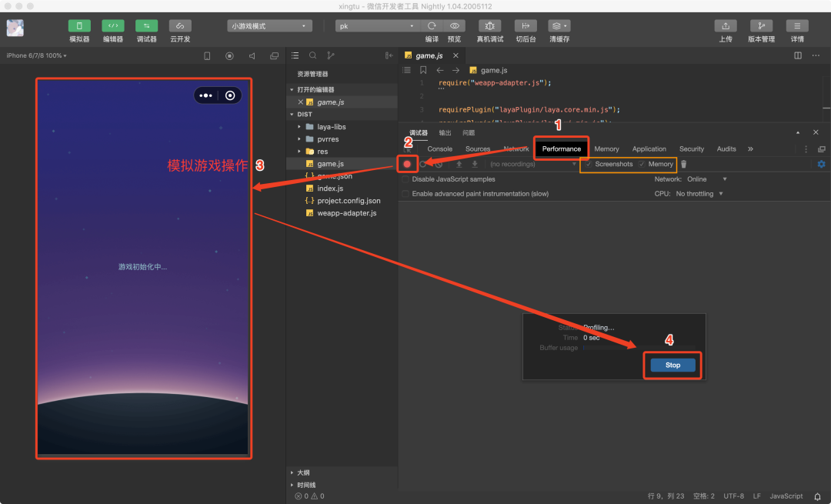The height and width of the screenshot is (504, 831).
Task: Open the CPU throttling dropdown
Action: 696,193
